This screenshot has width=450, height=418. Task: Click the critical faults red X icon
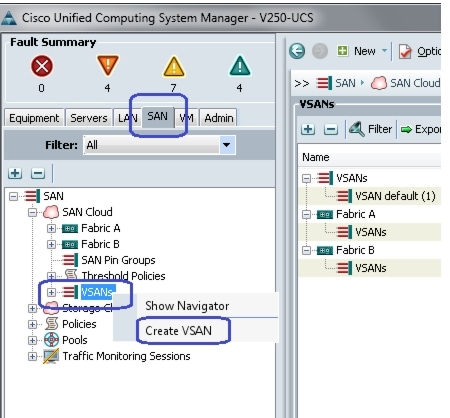click(42, 66)
